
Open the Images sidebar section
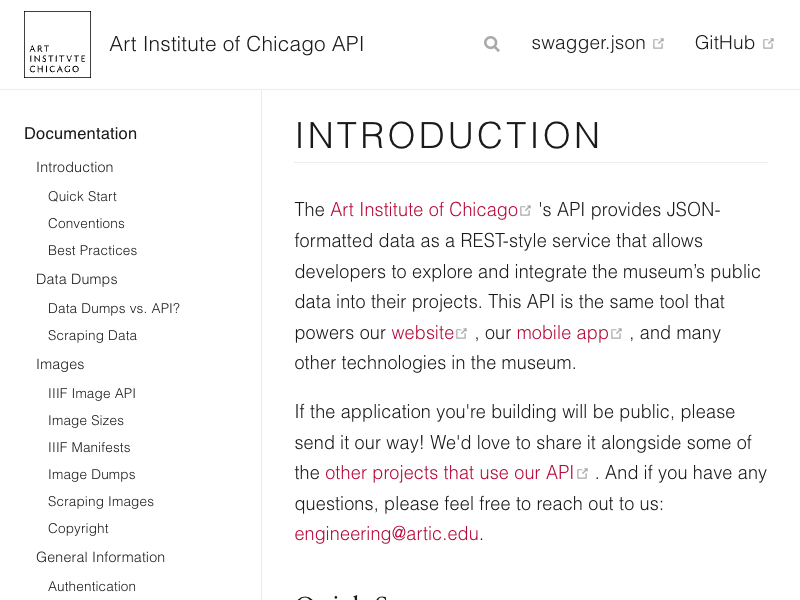[x=60, y=364]
